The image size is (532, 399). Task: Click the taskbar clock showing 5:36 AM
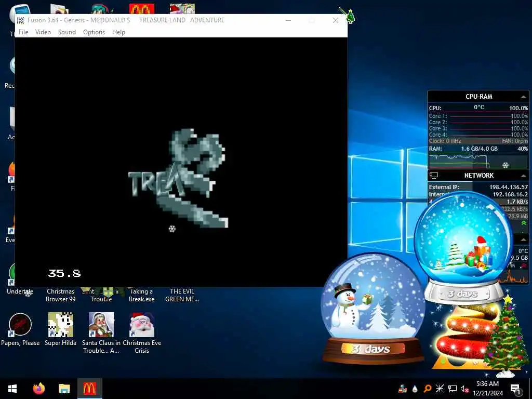point(487,389)
